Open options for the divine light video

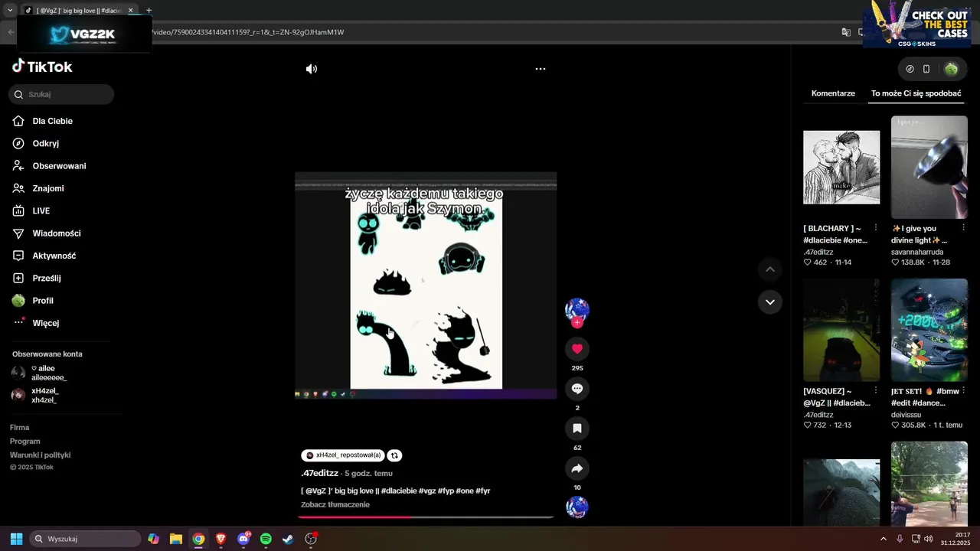pyautogui.click(x=963, y=228)
